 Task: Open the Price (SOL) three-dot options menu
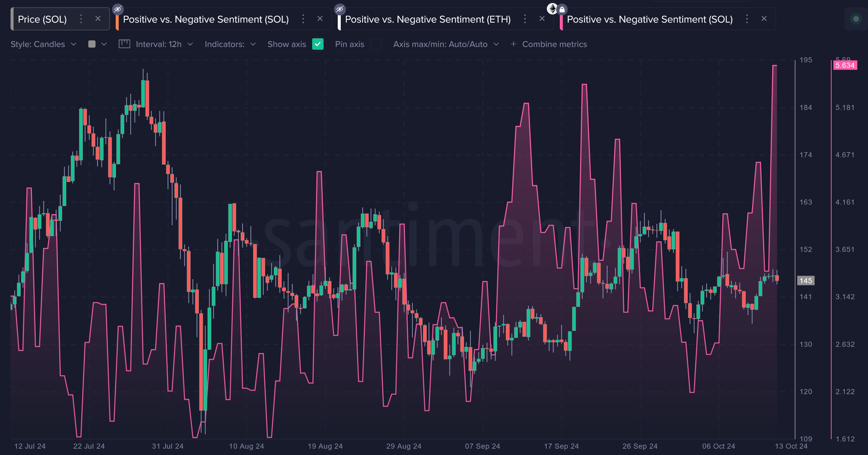coord(81,19)
